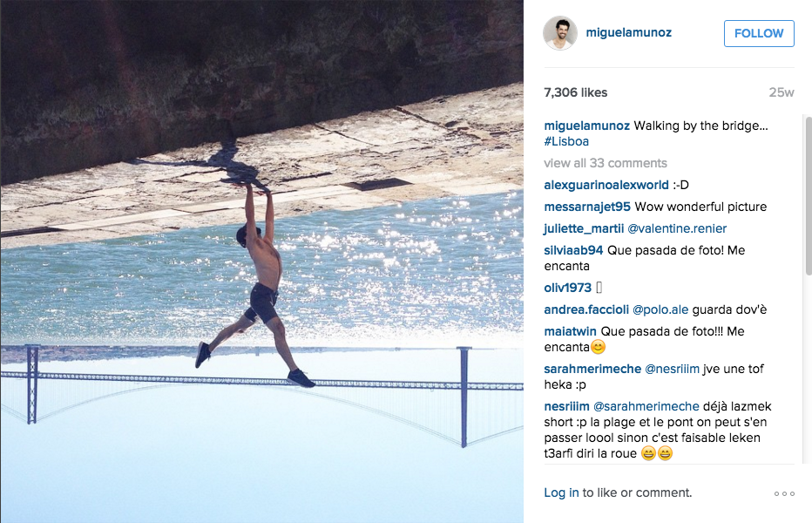Click the FOLLOW button
812x523 pixels.
click(759, 33)
